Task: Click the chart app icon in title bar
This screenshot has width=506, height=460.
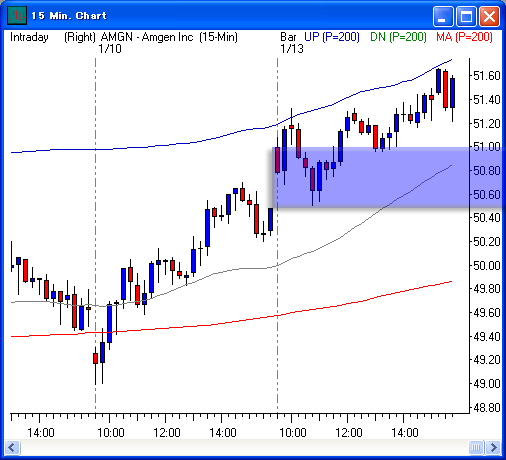Action: click(17, 15)
